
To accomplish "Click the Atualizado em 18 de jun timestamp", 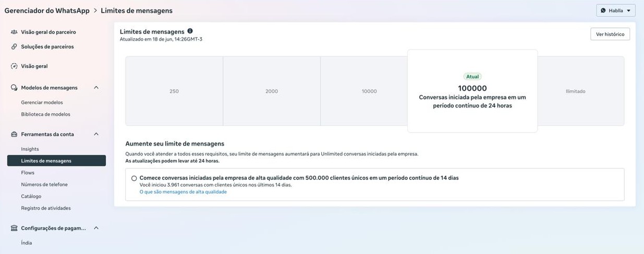I will click(x=161, y=39).
